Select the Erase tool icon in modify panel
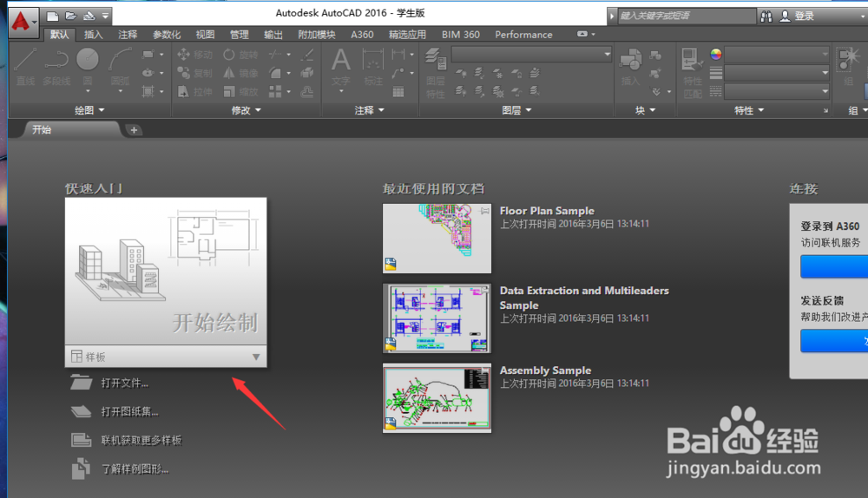Screen dimensions: 868x498 coord(306,55)
